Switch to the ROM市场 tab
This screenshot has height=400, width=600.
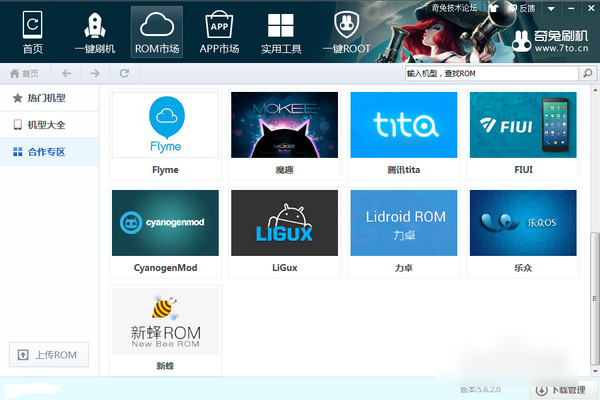[x=157, y=31]
